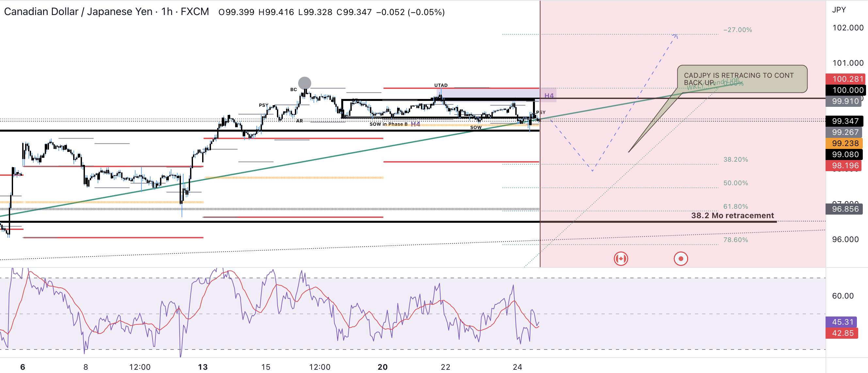Click the BC annotation label
This screenshot has width=868, height=373.
pos(294,89)
